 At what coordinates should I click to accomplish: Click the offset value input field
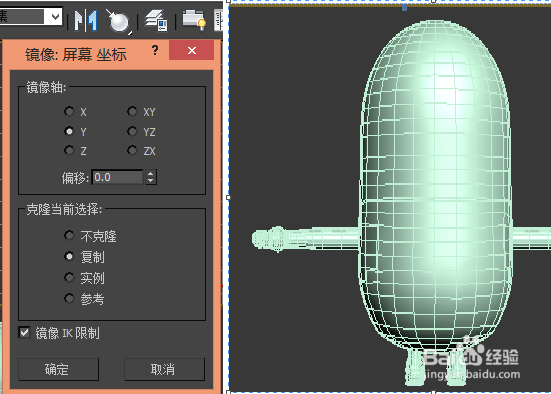click(x=117, y=177)
